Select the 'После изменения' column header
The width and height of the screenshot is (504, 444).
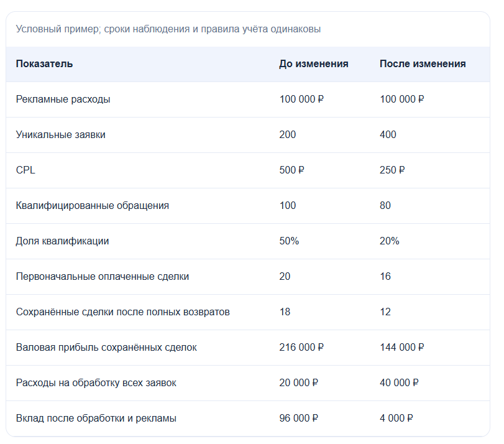coord(423,63)
